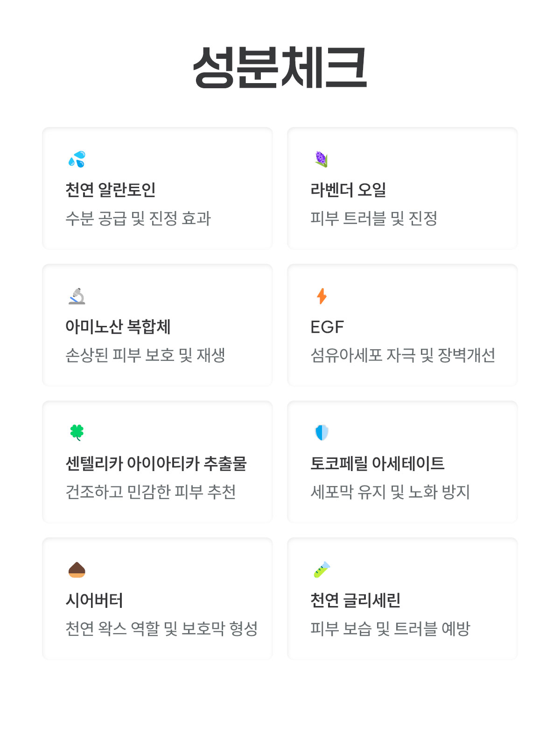Click the microscope icon
Viewport: 560px width, 747px height.
click(x=77, y=296)
